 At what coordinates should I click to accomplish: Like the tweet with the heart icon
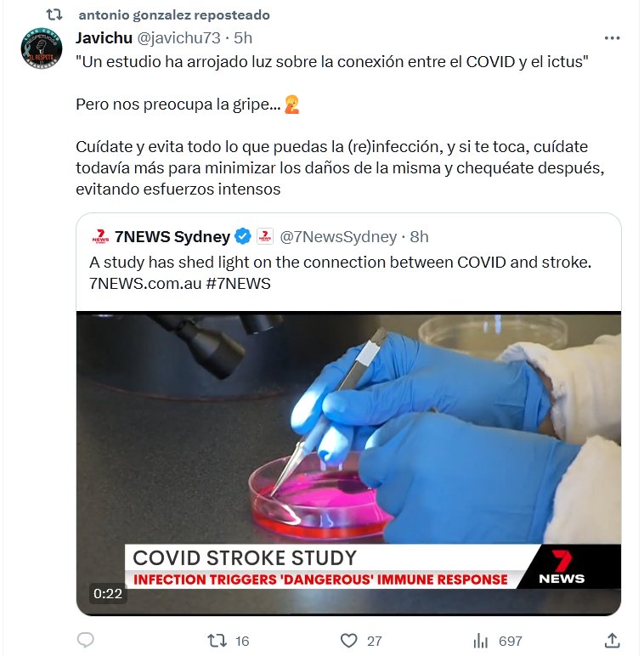click(x=349, y=641)
